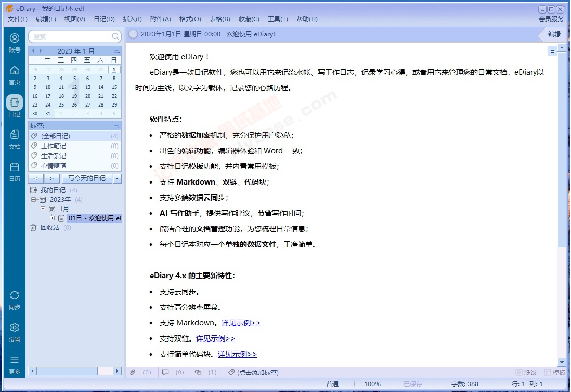This screenshot has width=571, height=392.
Task: Open the 文件(F) menu
Action: (x=18, y=19)
